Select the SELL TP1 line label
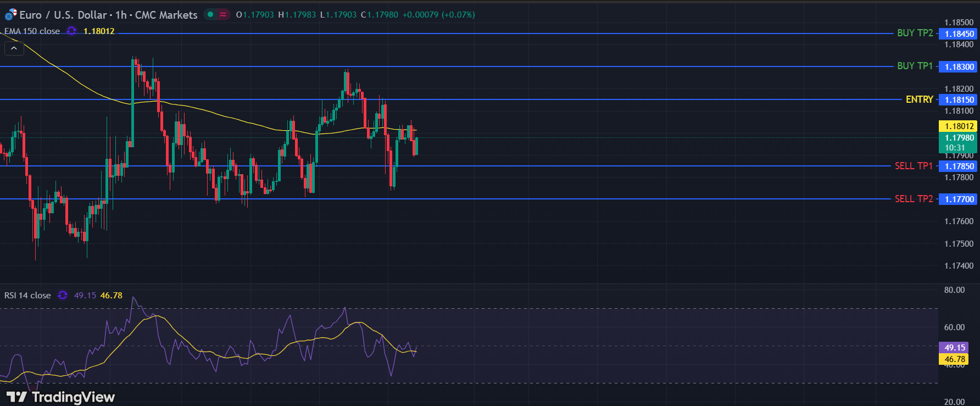Screen dimensions: 980x406 914,166
